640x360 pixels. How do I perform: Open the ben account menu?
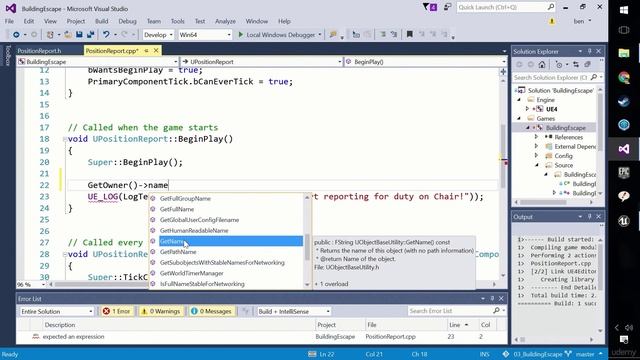(x=582, y=21)
